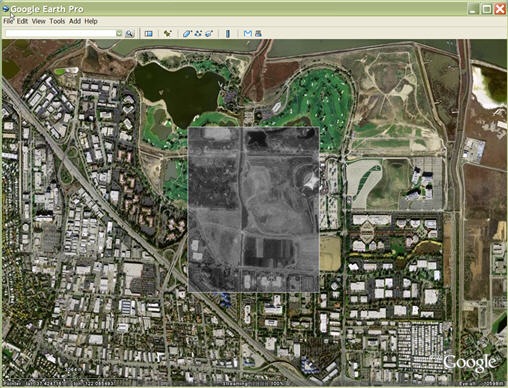Open the Add menu

click(75, 21)
